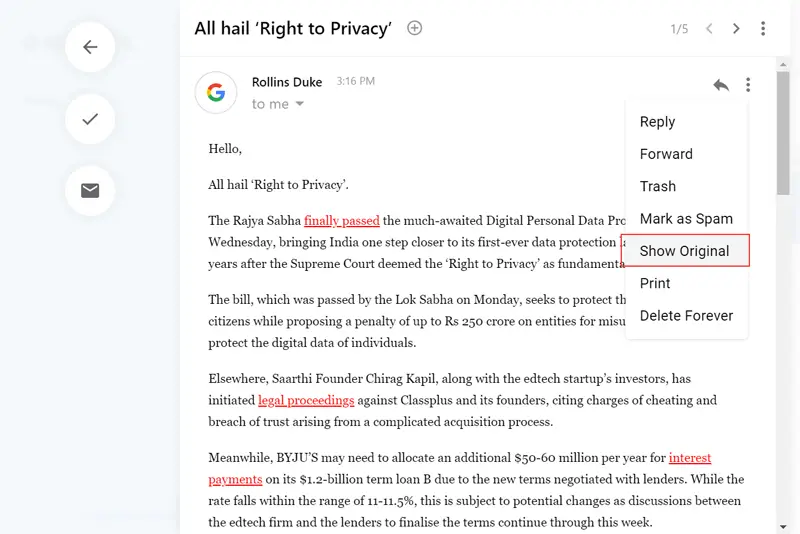800x534 pixels.
Task: Click the plus icon beside subject
Action: pyautogui.click(x=415, y=28)
